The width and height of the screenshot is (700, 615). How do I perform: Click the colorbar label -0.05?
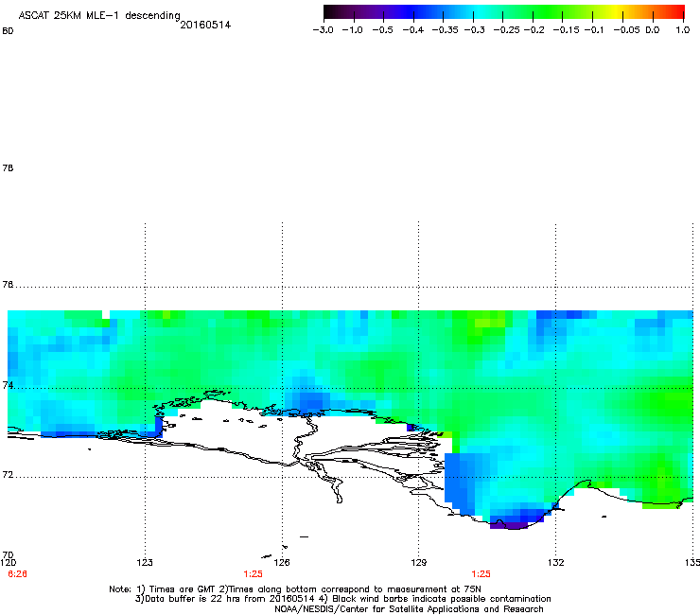coord(626,30)
